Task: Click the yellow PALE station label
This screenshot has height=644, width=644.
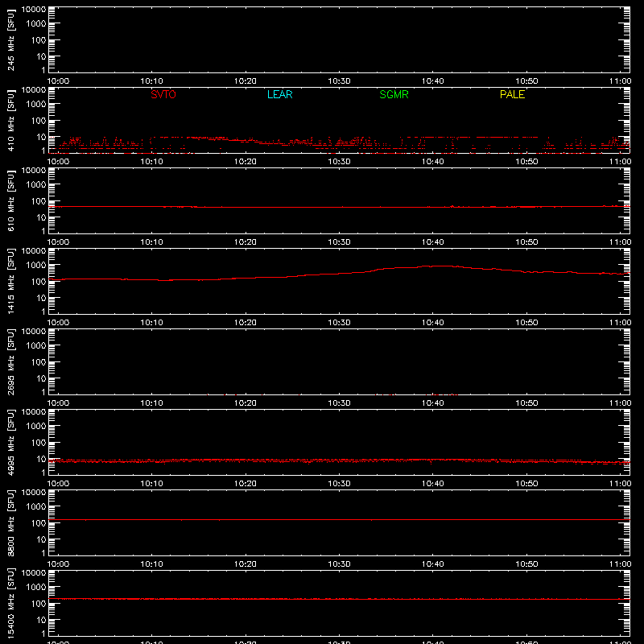Action: pos(512,94)
